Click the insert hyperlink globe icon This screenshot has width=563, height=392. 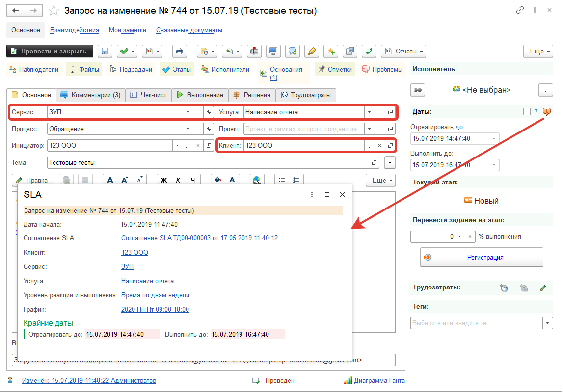tap(257, 180)
